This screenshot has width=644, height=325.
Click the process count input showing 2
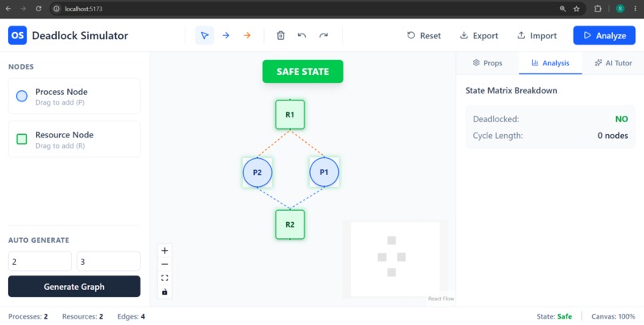pos(40,261)
